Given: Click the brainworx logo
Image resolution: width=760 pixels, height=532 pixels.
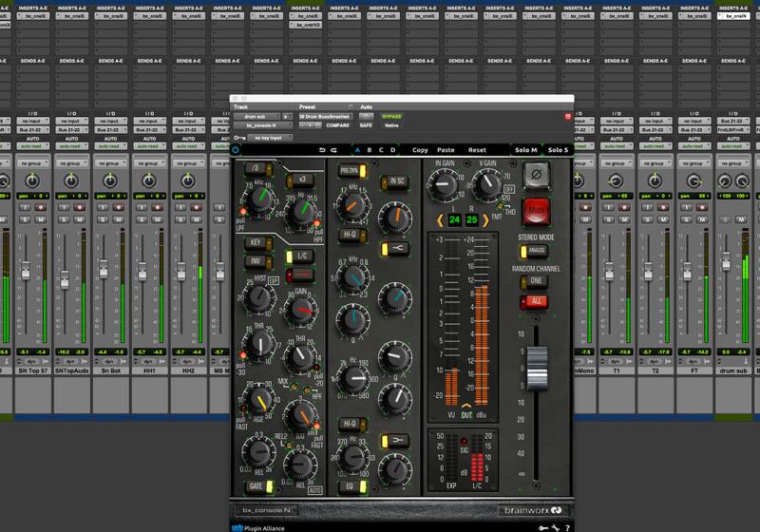Looking at the screenshot, I should click(533, 510).
